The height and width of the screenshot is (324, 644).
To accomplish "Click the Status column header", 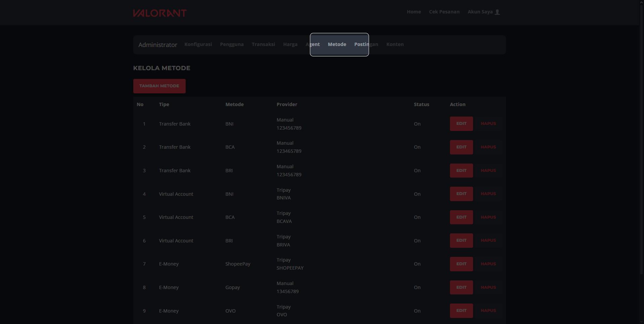I will click(421, 104).
